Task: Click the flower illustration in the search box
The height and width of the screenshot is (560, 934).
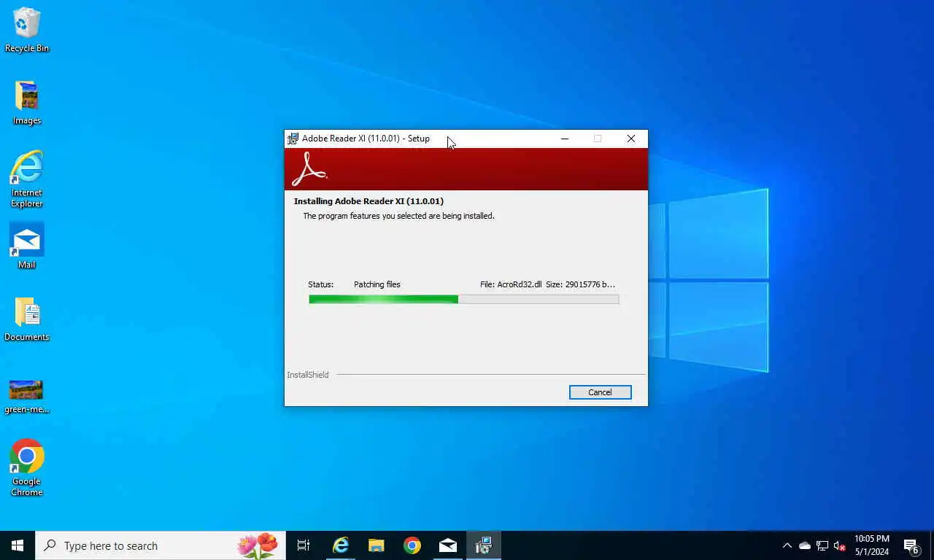Action: point(258,545)
